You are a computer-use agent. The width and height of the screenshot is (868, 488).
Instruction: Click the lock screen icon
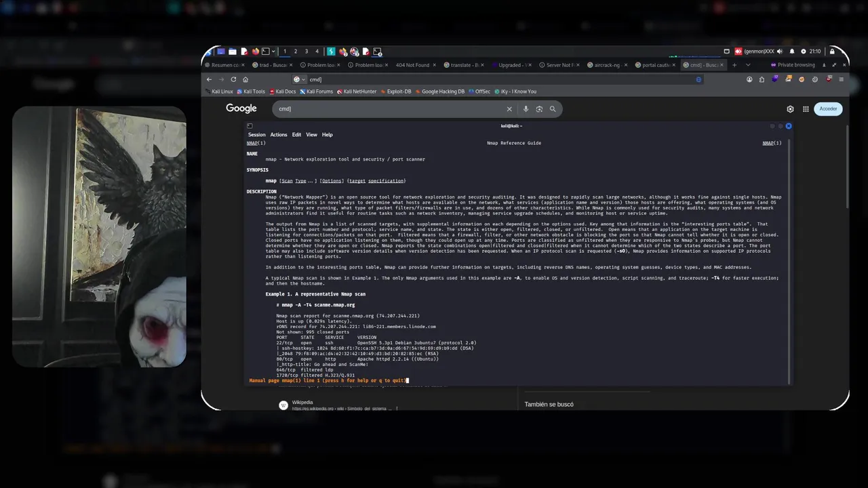tap(832, 52)
